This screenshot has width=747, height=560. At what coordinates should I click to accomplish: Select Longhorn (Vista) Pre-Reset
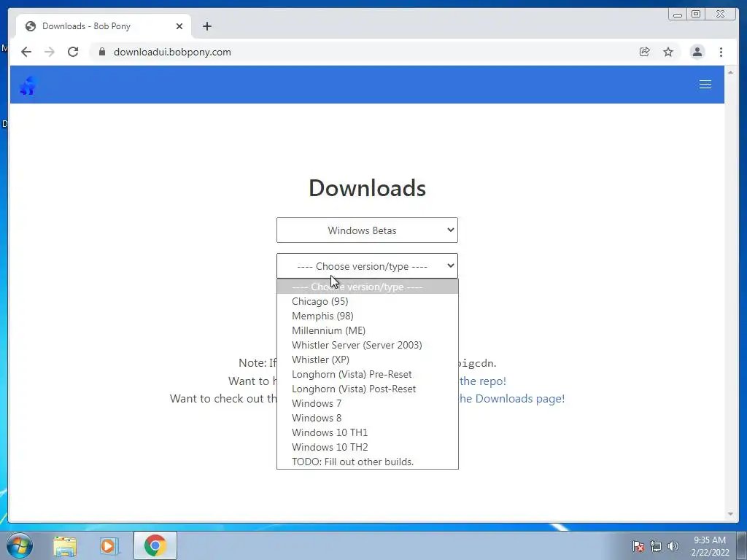click(x=368, y=374)
